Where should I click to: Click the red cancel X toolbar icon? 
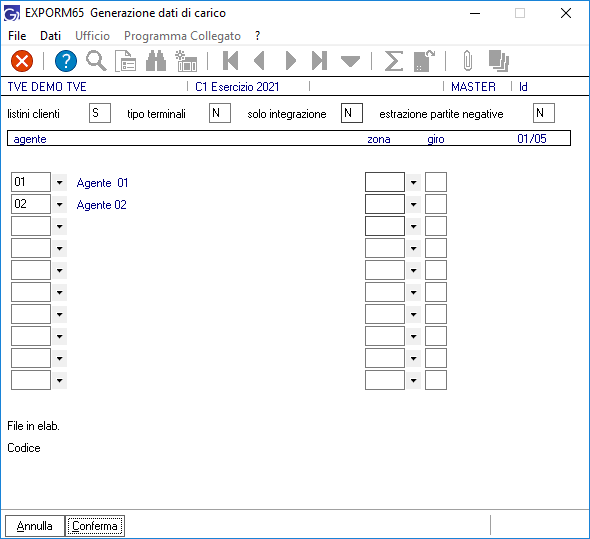[22, 61]
